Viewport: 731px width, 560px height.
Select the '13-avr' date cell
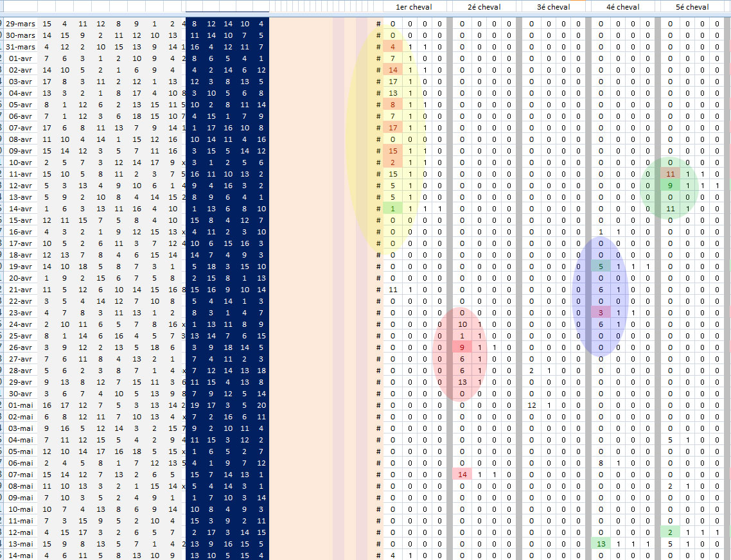tap(21, 197)
